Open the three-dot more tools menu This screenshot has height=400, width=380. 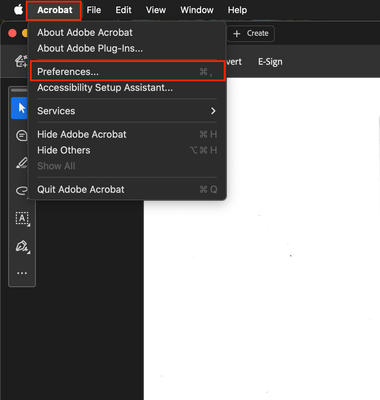(x=22, y=273)
